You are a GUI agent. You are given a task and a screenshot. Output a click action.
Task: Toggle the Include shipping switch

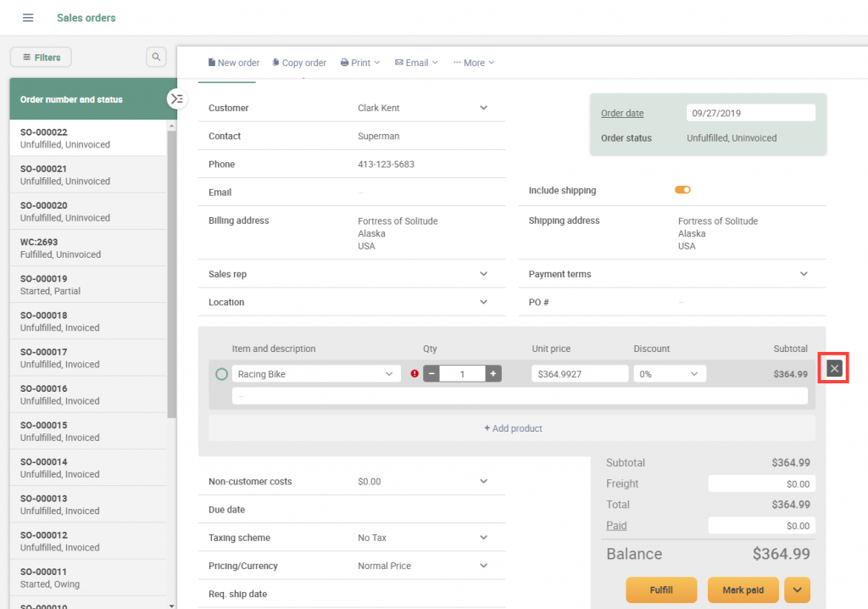pyautogui.click(x=682, y=190)
